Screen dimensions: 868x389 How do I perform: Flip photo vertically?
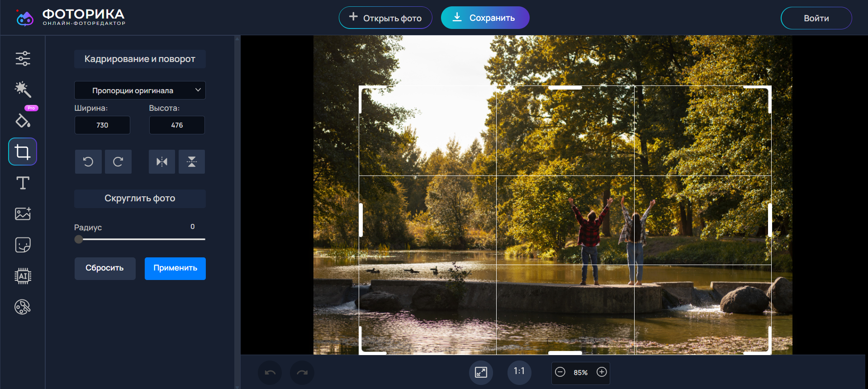pyautogui.click(x=192, y=161)
